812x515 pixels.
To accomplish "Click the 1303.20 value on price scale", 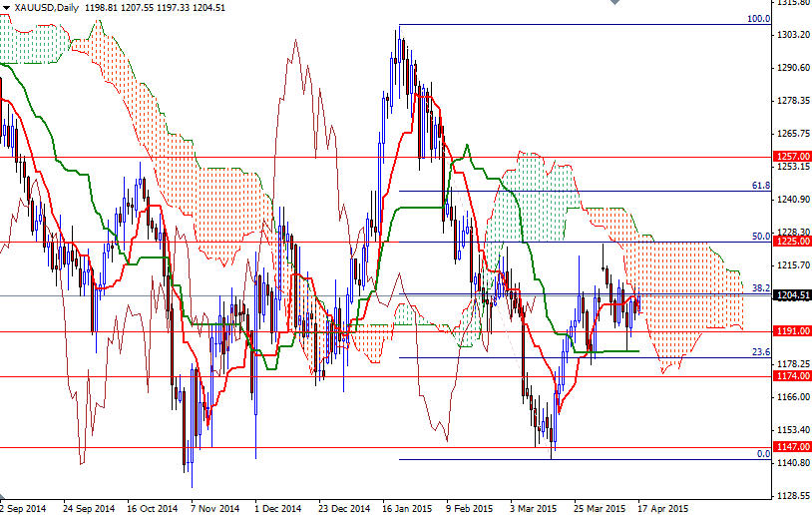I will 792,35.
